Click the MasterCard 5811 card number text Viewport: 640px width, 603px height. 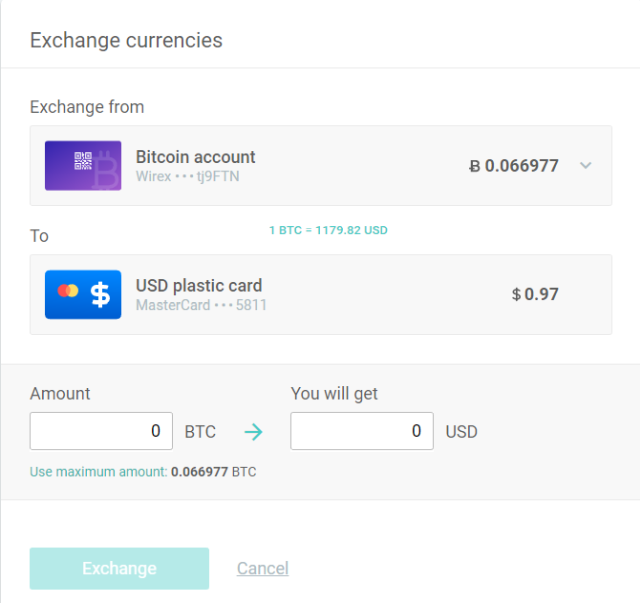(x=201, y=305)
